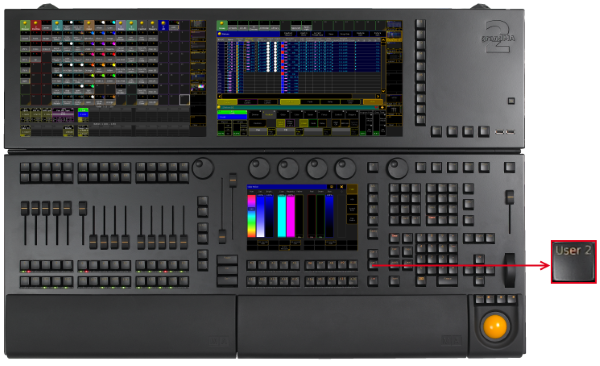Screen dimensions: 600x366
Task: Select the cyan color fader bar
Action: pos(282,216)
